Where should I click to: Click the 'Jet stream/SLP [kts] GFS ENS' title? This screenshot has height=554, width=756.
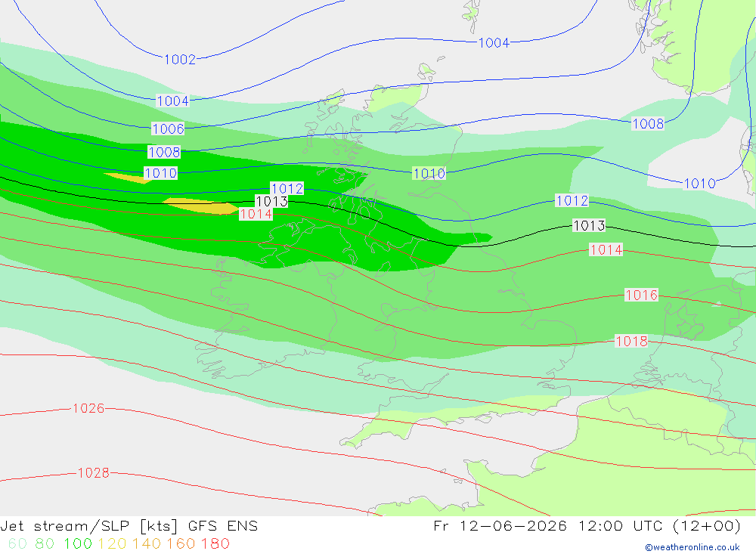point(129,525)
